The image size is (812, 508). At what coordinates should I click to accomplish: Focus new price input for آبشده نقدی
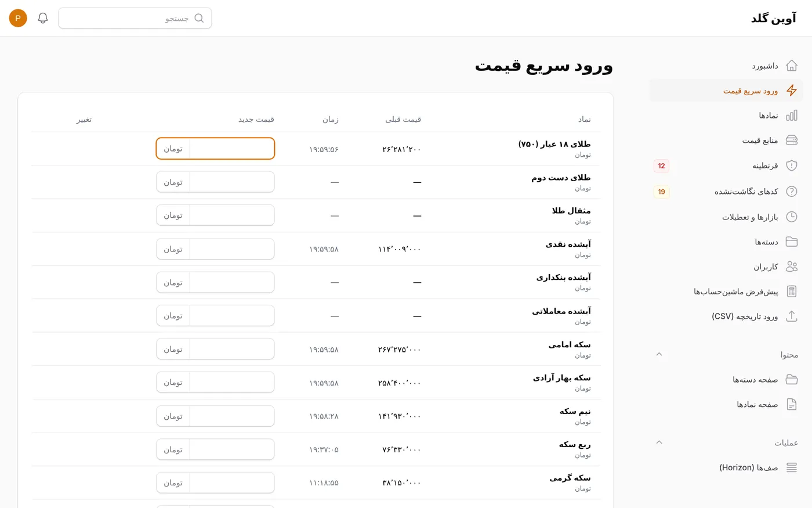click(x=232, y=249)
